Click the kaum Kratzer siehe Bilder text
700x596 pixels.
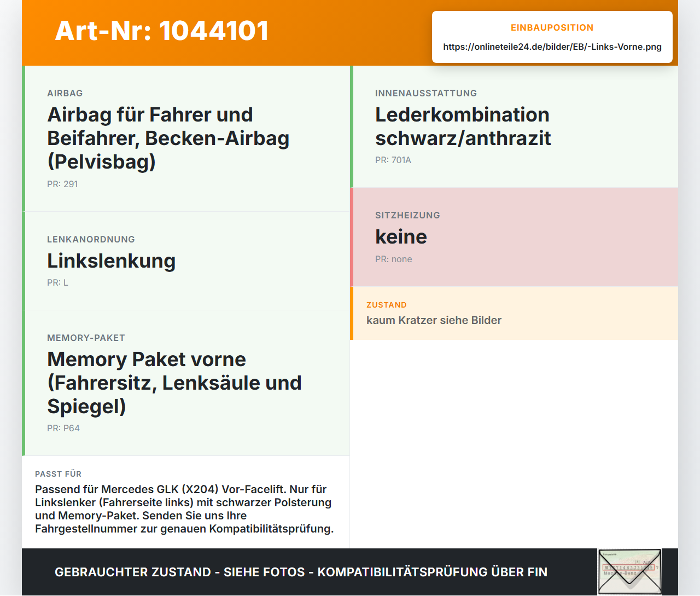pos(434,320)
